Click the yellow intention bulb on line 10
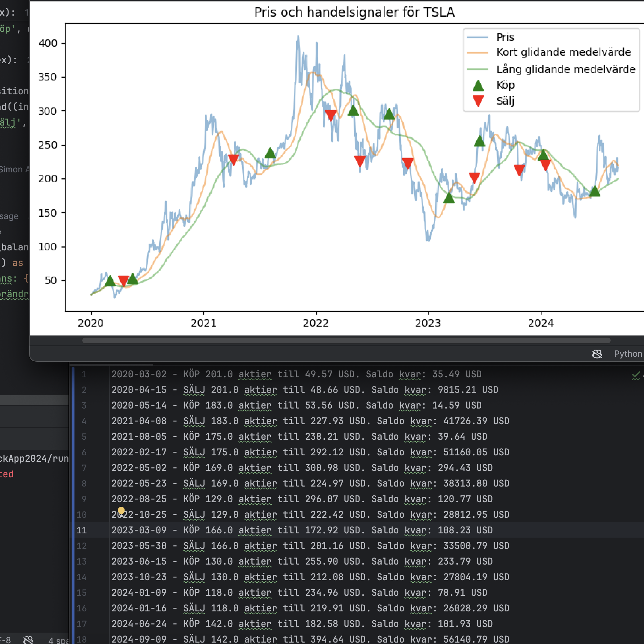This screenshot has width=644, height=644. click(121, 511)
